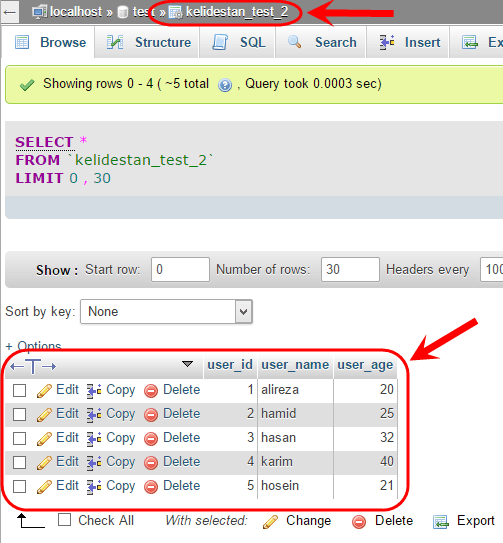This screenshot has height=543, width=503.
Task: Click the Edit link for alireza
Action: point(67,390)
